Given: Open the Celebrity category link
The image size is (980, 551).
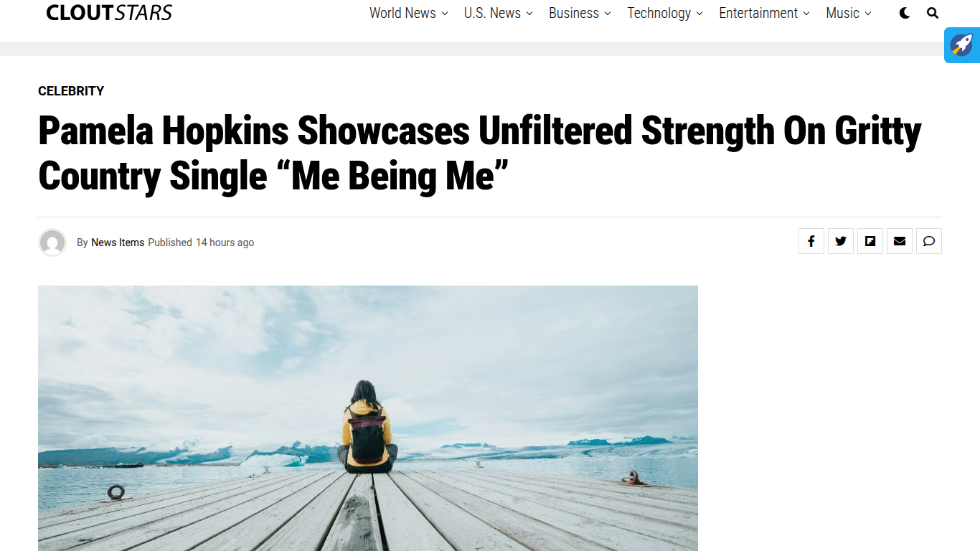Looking at the screenshot, I should click(x=71, y=91).
